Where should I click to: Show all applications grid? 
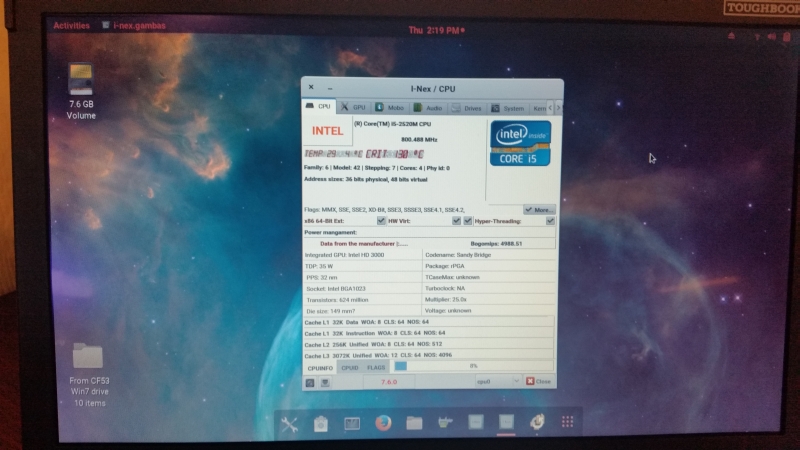click(567, 421)
